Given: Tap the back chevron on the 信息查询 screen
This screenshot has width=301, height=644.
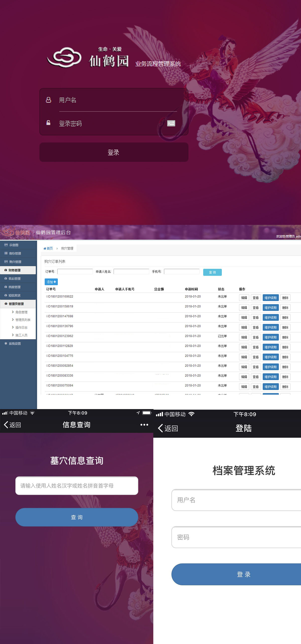Looking at the screenshot, I should [x=6, y=425].
